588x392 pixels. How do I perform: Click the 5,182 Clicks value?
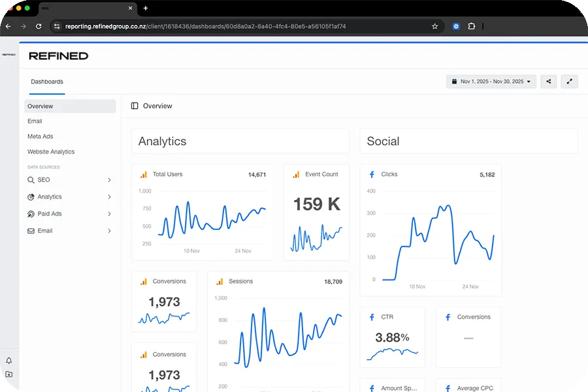pyautogui.click(x=487, y=174)
